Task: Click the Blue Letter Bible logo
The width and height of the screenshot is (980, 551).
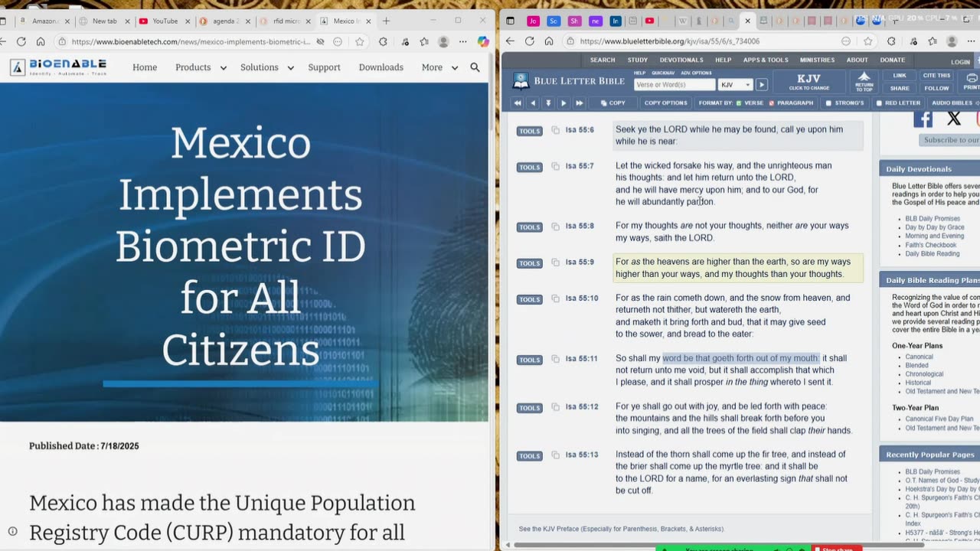Action: click(568, 81)
